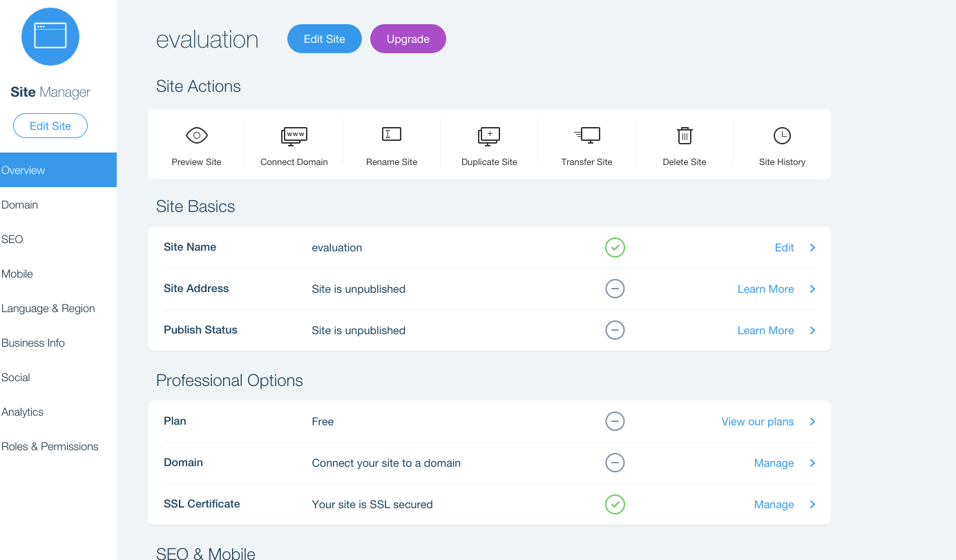Click the status circle beside Publish Status
The image size is (956, 560).
point(615,330)
